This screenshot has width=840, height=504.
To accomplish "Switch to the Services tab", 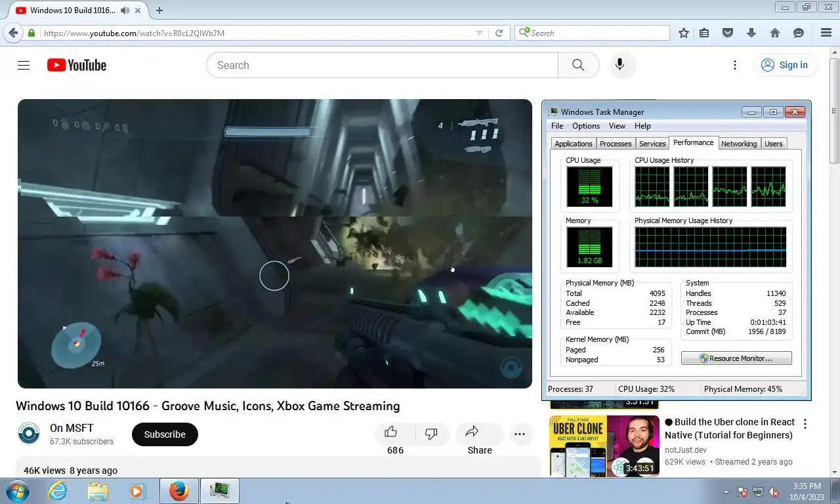I will 652,144.
